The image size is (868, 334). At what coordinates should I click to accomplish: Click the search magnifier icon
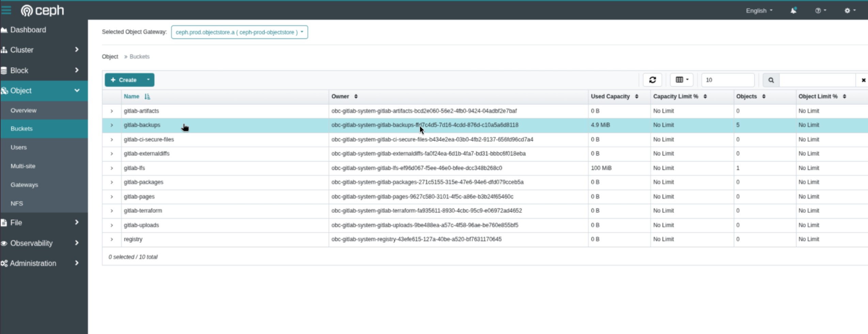coord(771,80)
